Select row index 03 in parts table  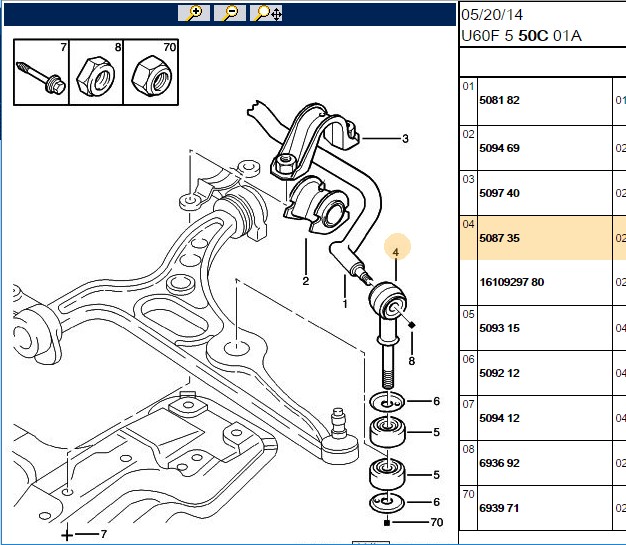[468, 179]
